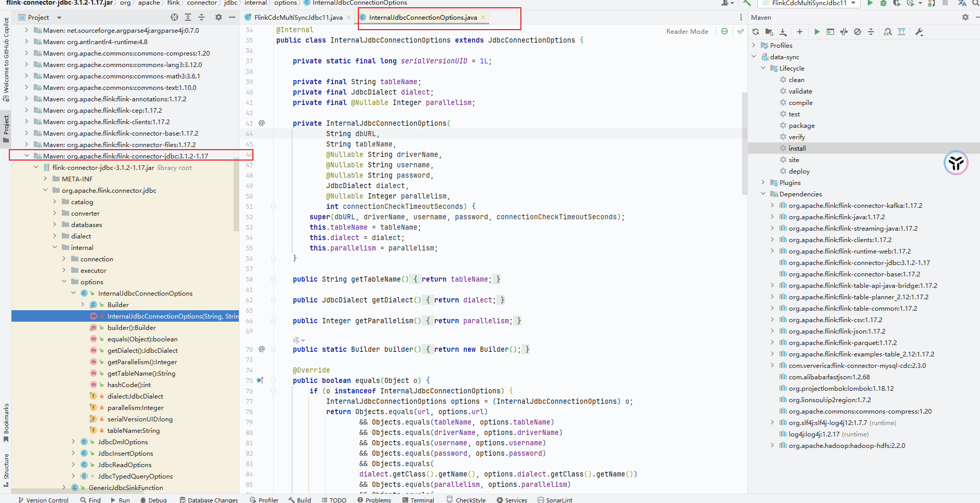Reload all Maven projects
Image resolution: width=980 pixels, height=503 pixels.
tap(756, 32)
